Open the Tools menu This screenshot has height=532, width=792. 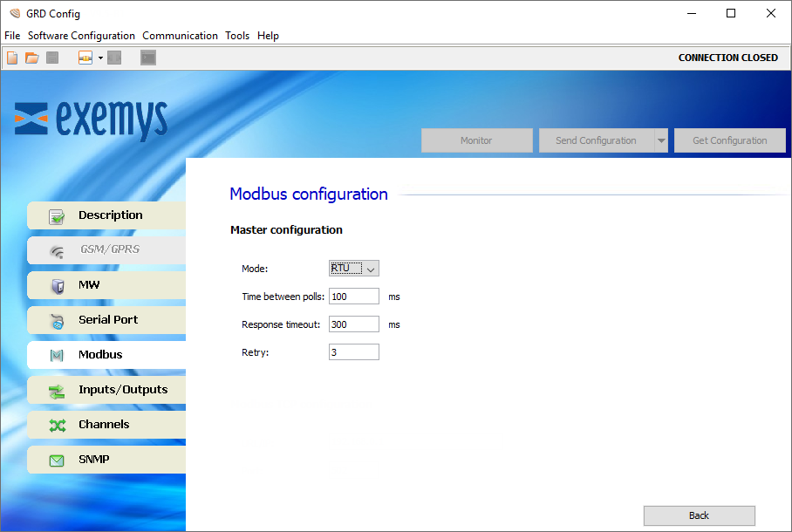(237, 36)
